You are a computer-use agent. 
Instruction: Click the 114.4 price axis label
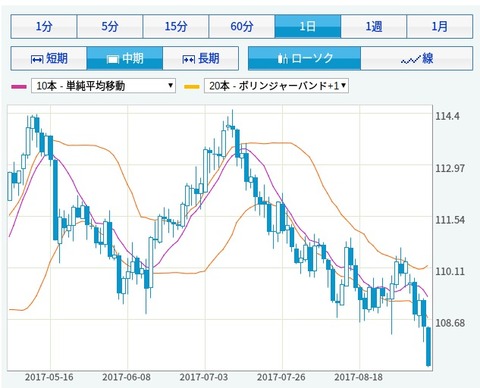[x=447, y=116]
